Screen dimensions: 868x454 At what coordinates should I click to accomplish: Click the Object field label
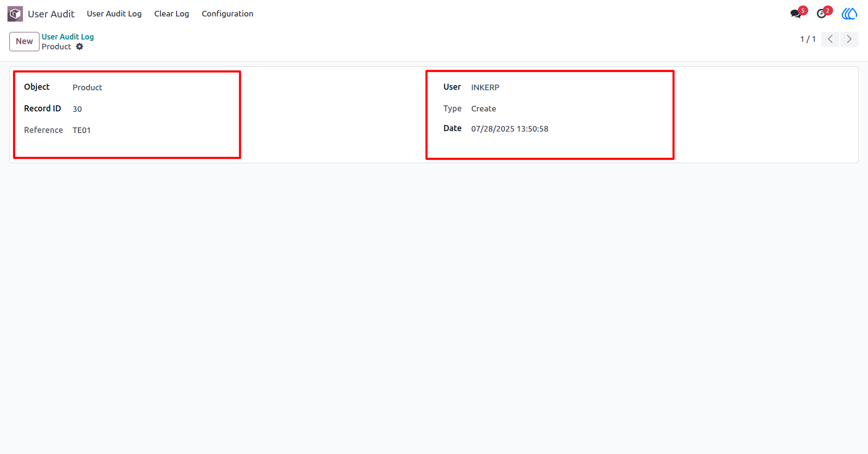pos(37,87)
